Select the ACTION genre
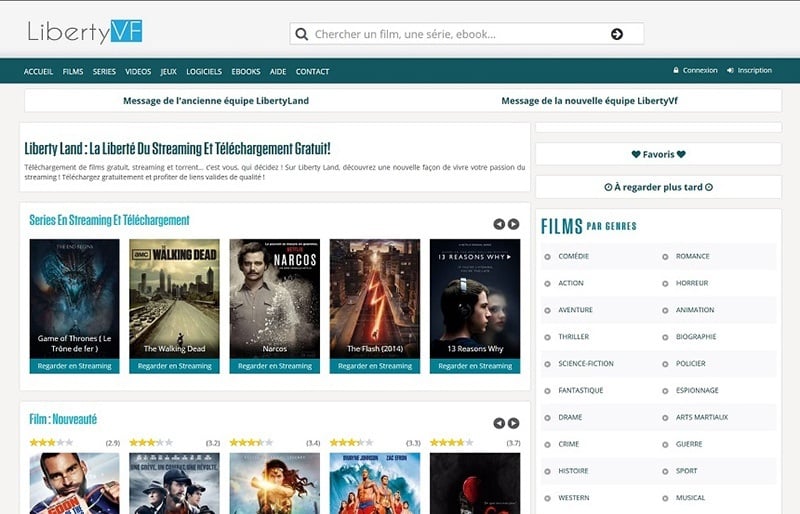 (x=571, y=283)
